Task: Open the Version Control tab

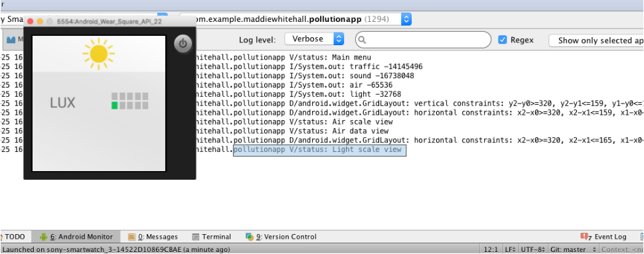Action: click(x=282, y=237)
